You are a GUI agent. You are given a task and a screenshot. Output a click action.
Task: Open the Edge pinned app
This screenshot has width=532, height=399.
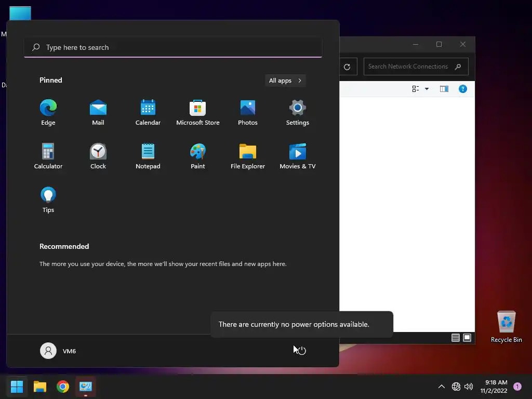pos(48,113)
